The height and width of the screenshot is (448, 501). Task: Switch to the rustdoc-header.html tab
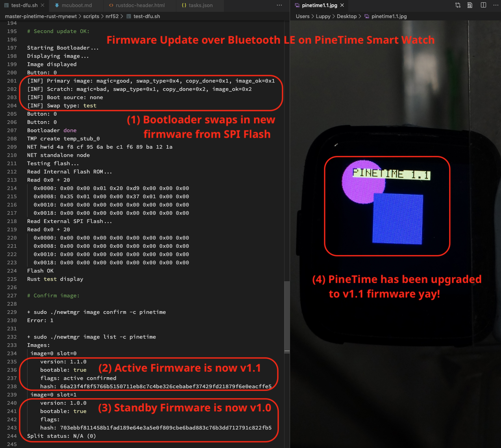click(x=140, y=5)
